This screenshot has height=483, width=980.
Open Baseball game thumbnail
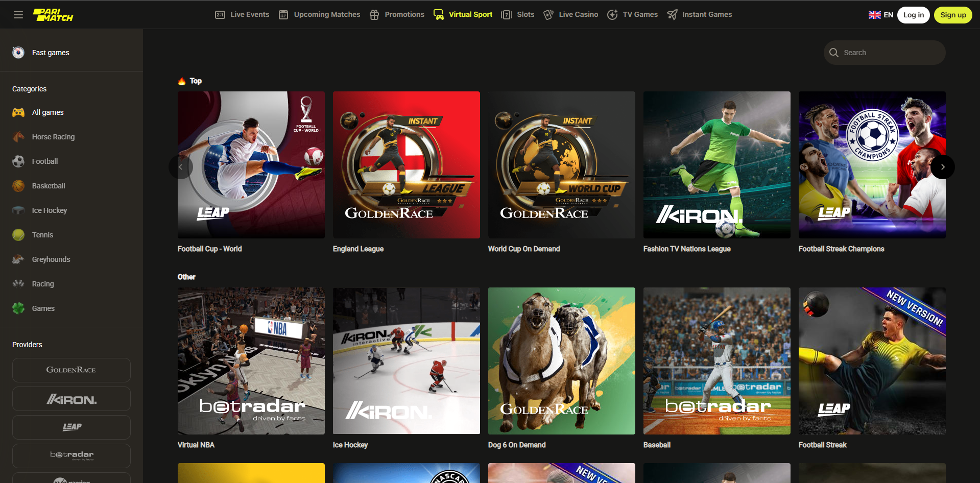[717, 361]
